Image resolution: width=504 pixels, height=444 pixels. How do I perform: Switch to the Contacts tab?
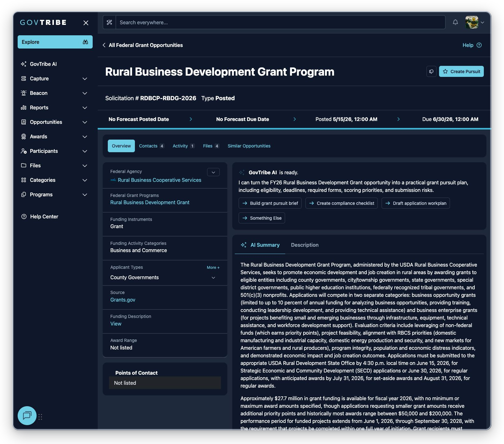coord(152,146)
